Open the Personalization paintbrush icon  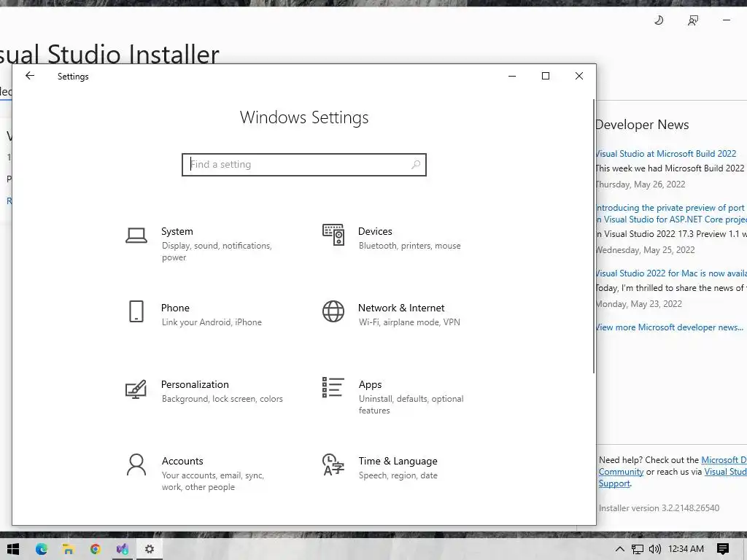(136, 389)
